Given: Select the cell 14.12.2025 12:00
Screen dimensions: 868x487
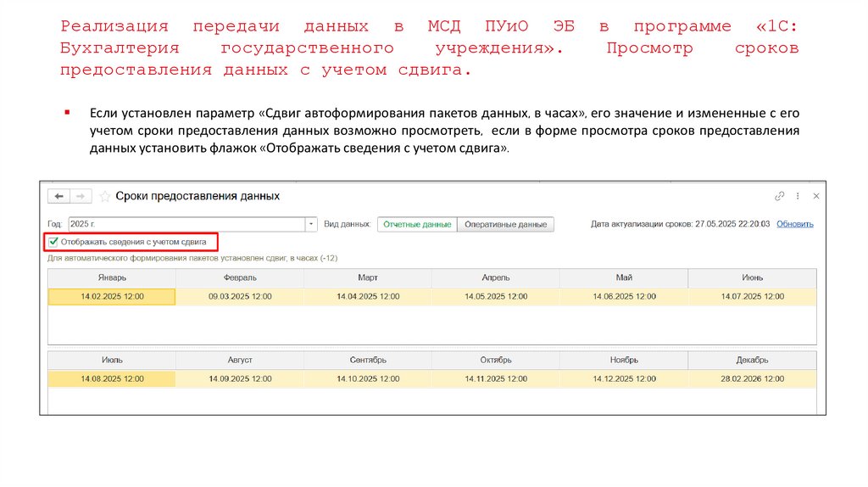Looking at the screenshot, I should [624, 379].
